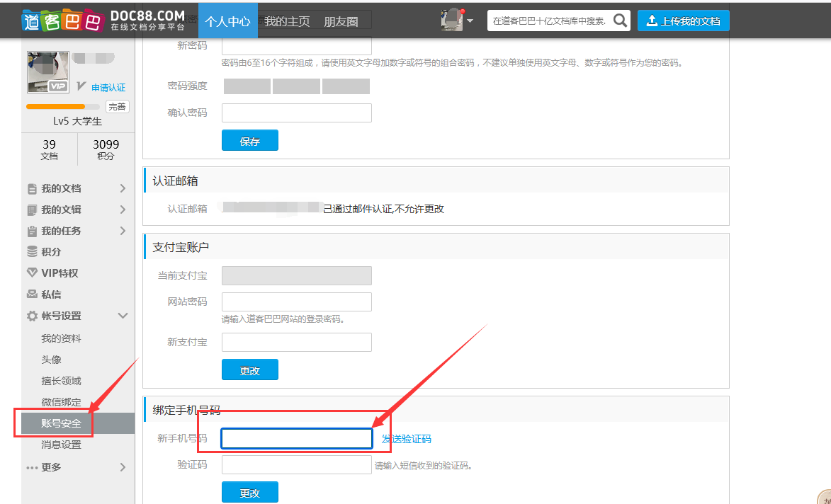
Task: Open the user avatar dropdown in header
Action: (x=457, y=21)
